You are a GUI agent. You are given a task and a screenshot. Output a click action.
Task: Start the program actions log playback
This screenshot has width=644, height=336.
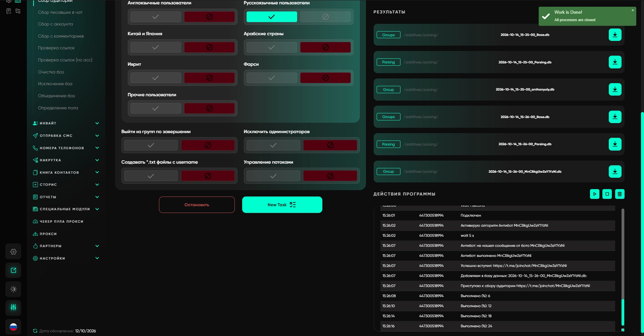click(x=594, y=194)
